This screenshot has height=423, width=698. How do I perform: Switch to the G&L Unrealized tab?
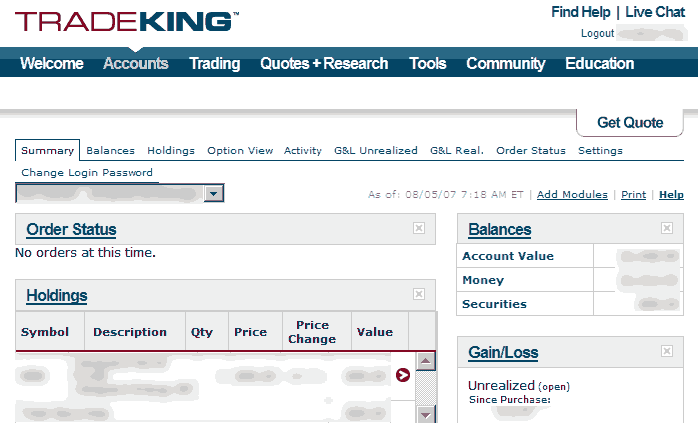pos(376,151)
